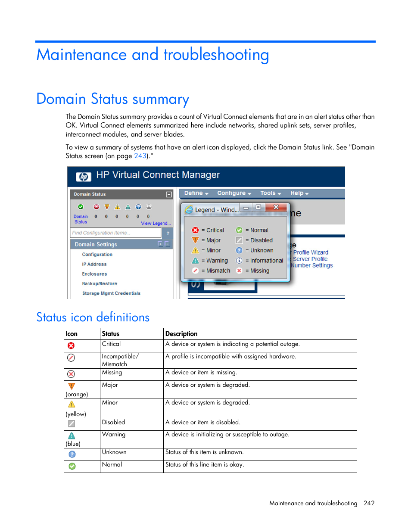Viewport: 411px width, 532px height.
Task: Click the Domain Status summary heading
Action: tap(113, 99)
